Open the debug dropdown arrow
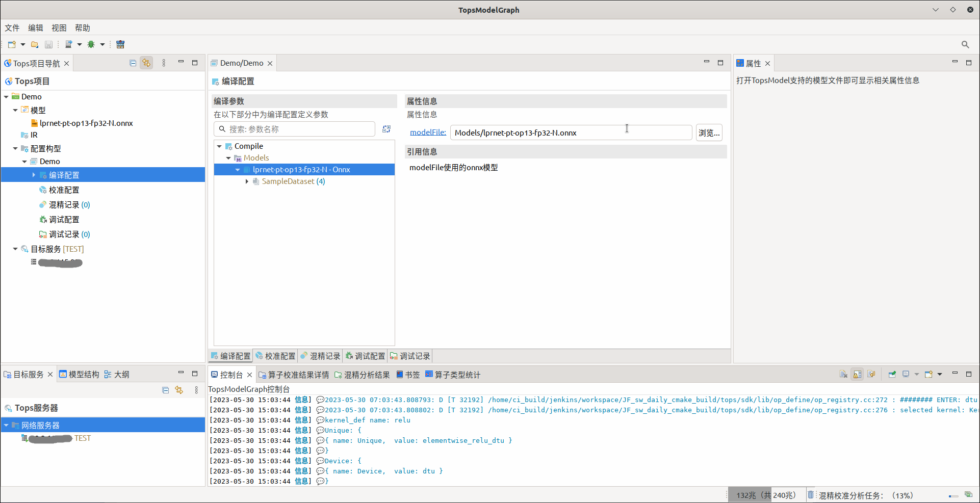Image resolution: width=980 pixels, height=503 pixels. click(x=102, y=44)
